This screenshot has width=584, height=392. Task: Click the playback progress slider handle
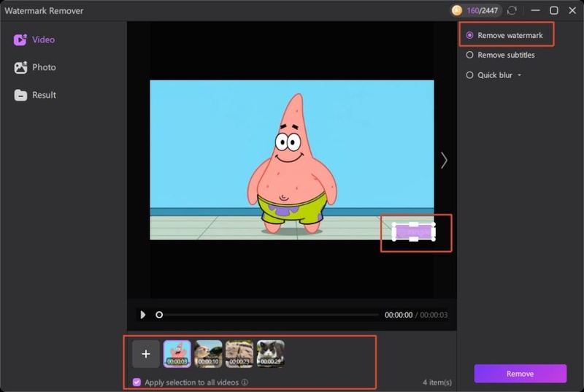click(159, 315)
